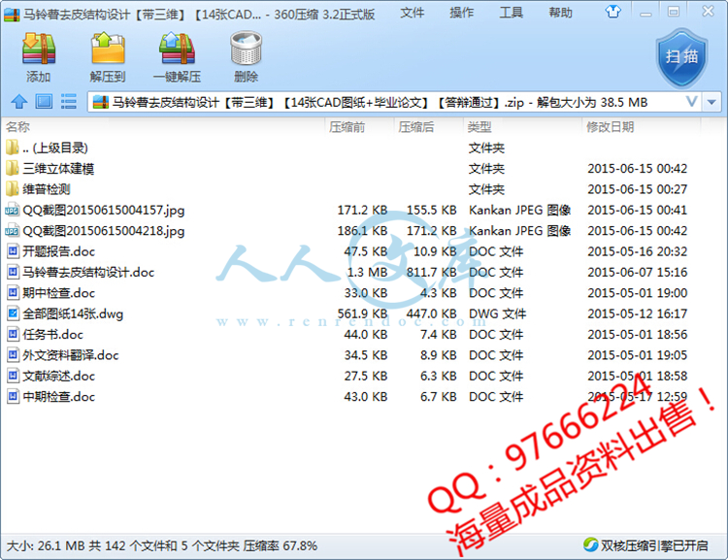The width and height of the screenshot is (728, 560).
Task: Click the 添加 (Add) toolbar icon
Action: tap(39, 49)
